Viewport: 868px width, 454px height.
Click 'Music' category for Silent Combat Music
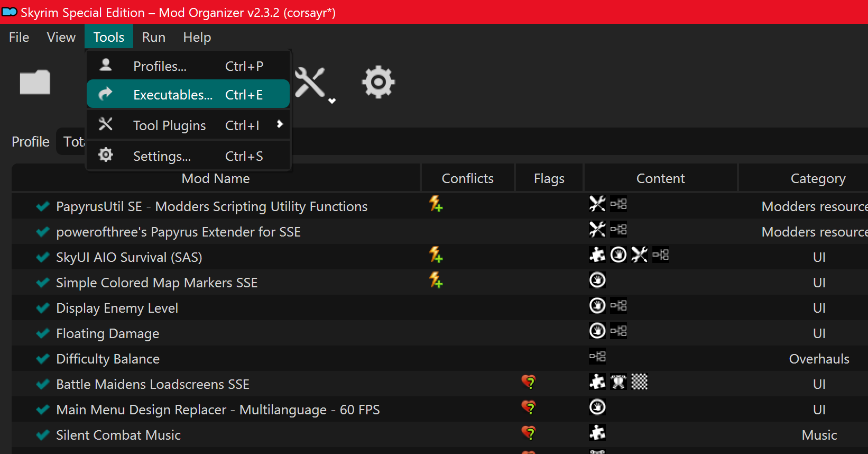pyautogui.click(x=819, y=435)
